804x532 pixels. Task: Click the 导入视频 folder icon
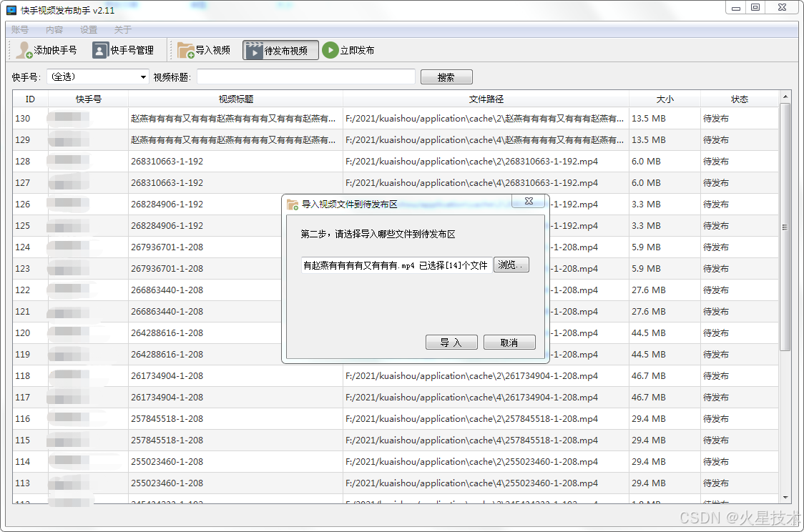(x=185, y=50)
